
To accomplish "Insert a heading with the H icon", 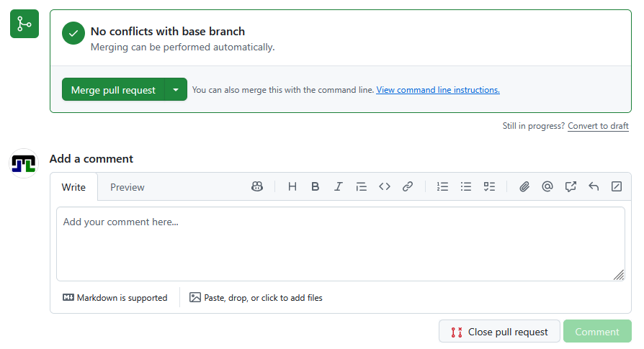I will click(x=292, y=186).
